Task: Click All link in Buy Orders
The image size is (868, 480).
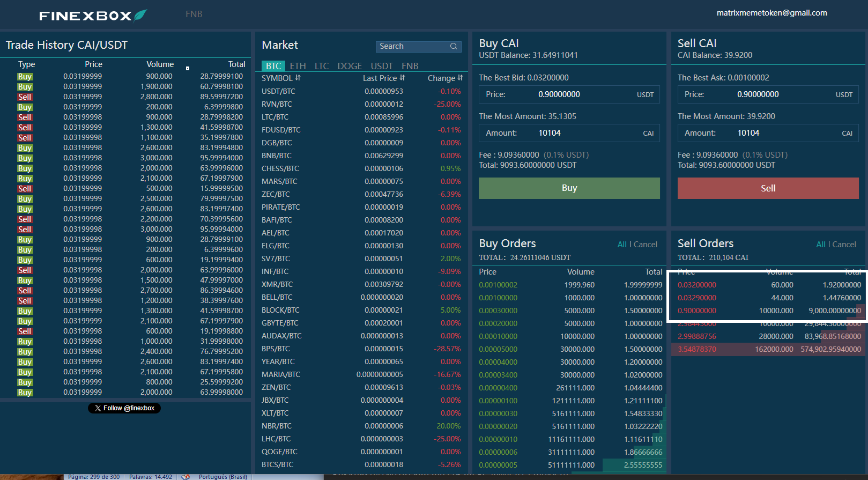Action: (x=622, y=244)
